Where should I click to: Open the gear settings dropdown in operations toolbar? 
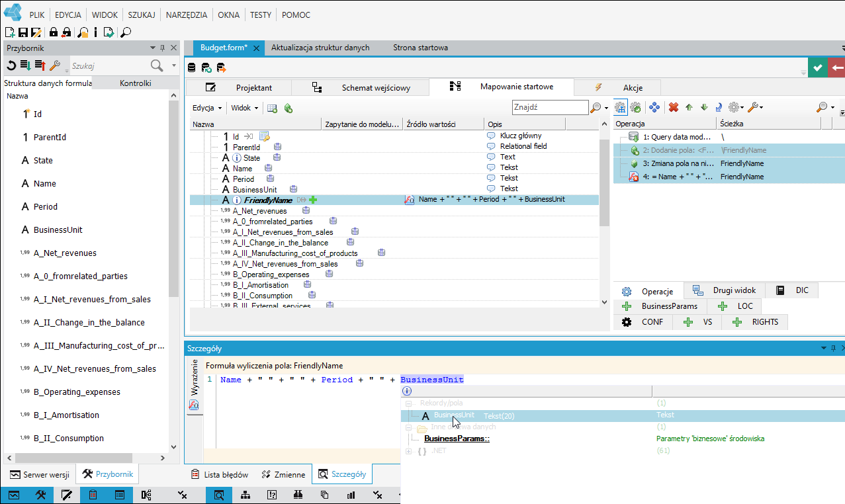coord(735,107)
